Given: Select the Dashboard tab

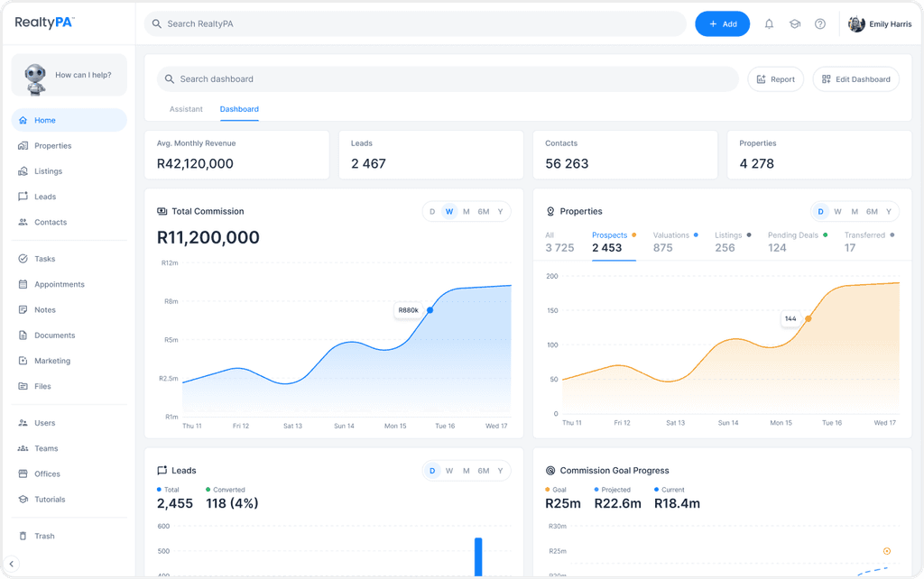Looking at the screenshot, I should tap(239, 109).
